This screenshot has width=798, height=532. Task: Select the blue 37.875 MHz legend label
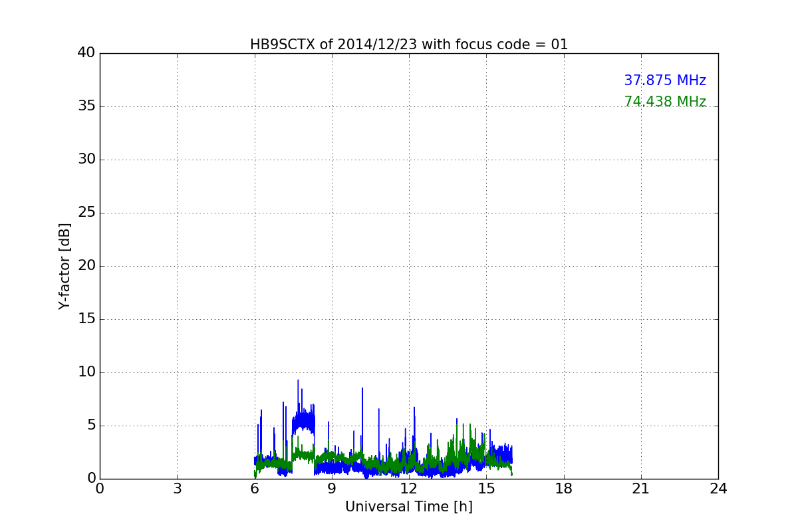click(x=665, y=80)
